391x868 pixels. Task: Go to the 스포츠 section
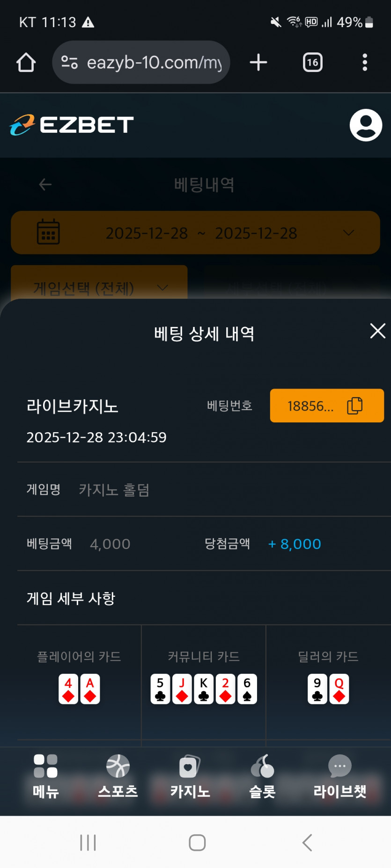click(118, 777)
